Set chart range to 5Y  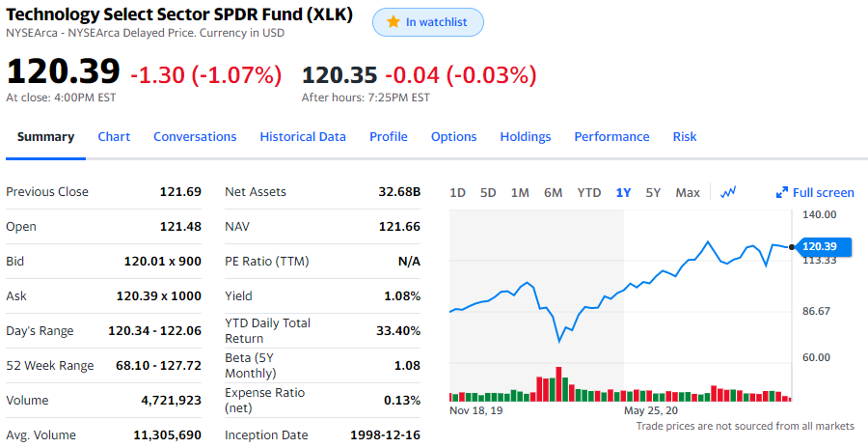pos(653,192)
